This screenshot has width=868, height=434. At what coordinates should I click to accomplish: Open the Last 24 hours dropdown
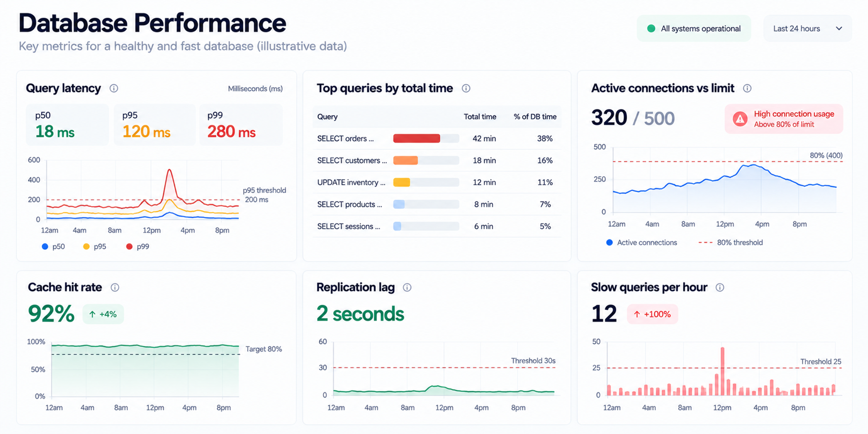[x=807, y=29]
